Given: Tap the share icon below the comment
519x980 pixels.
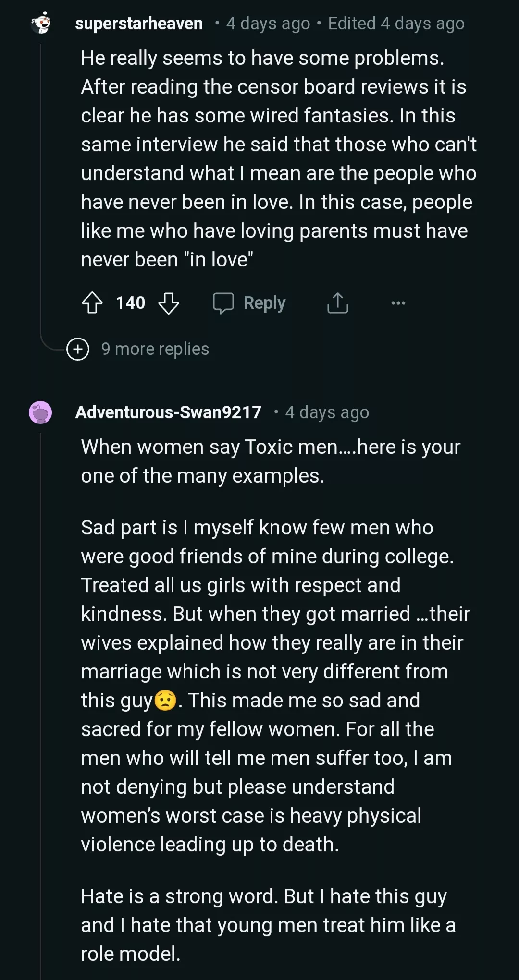Looking at the screenshot, I should pos(338,303).
